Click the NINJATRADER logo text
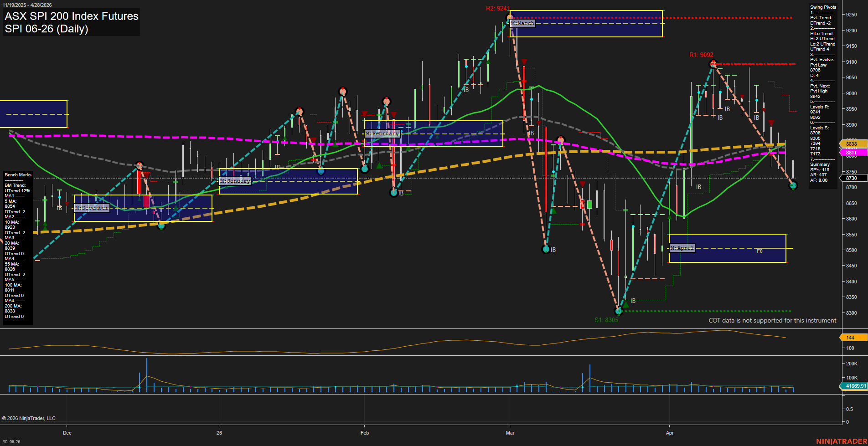 (841, 441)
